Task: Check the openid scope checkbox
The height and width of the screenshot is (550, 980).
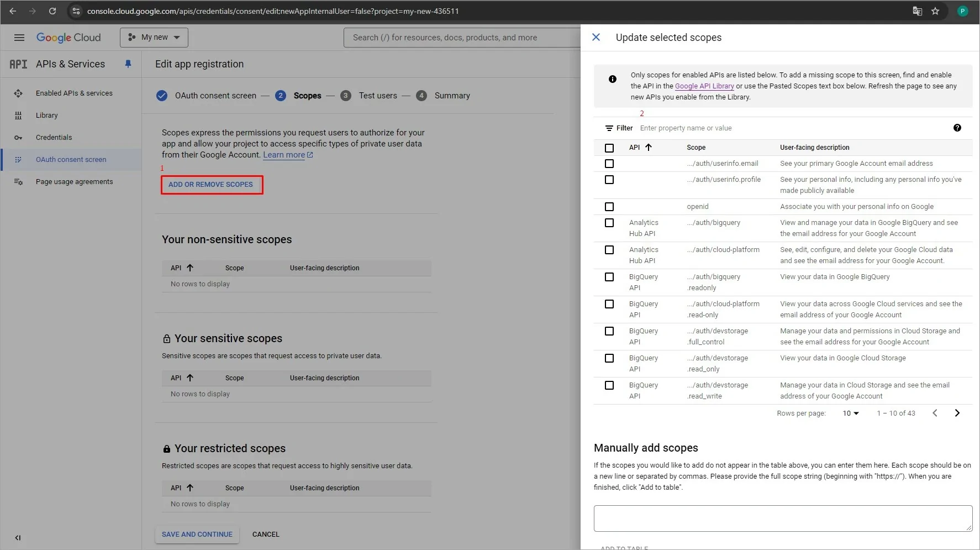Action: click(609, 207)
